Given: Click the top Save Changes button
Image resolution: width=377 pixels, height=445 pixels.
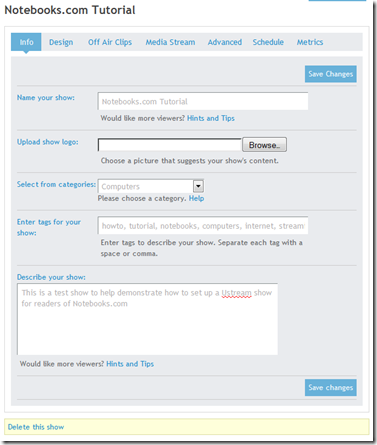Looking at the screenshot, I should tap(331, 74).
